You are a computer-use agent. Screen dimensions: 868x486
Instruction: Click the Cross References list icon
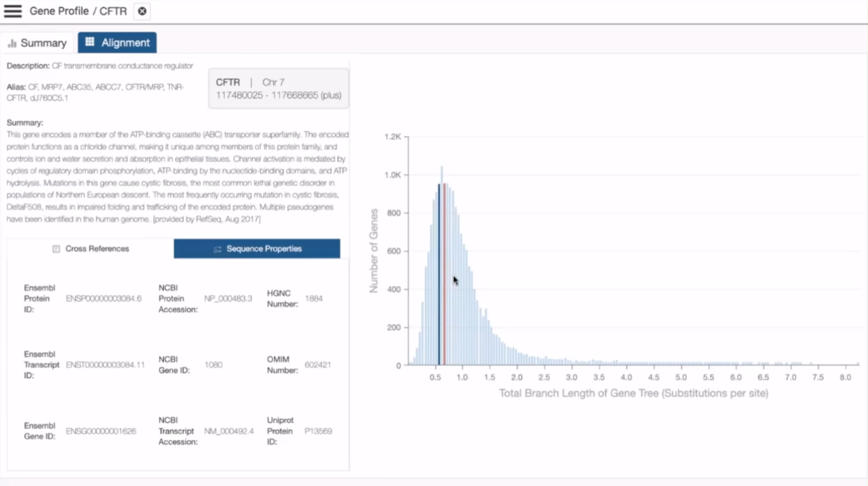(56, 249)
